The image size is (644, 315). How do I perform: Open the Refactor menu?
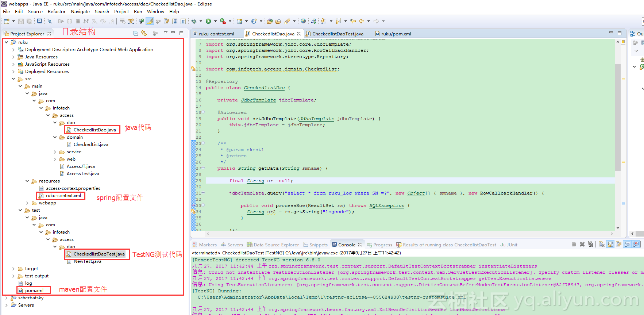[57, 12]
